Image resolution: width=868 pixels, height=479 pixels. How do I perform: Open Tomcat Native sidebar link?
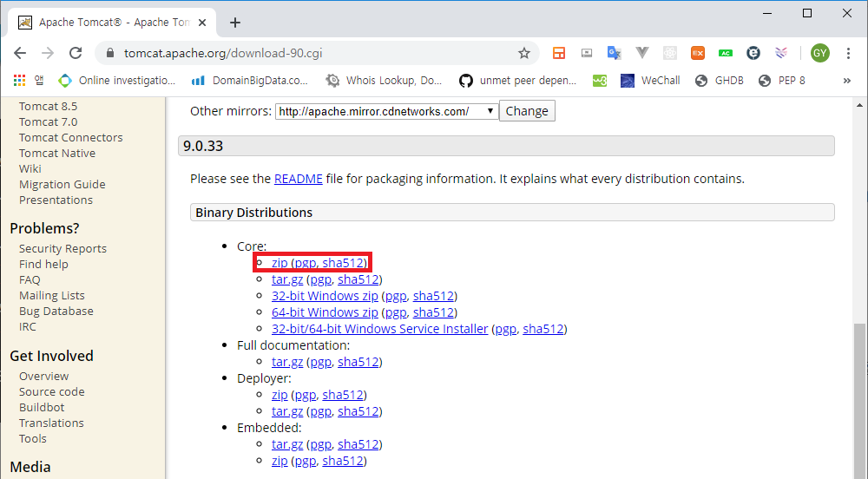point(57,154)
